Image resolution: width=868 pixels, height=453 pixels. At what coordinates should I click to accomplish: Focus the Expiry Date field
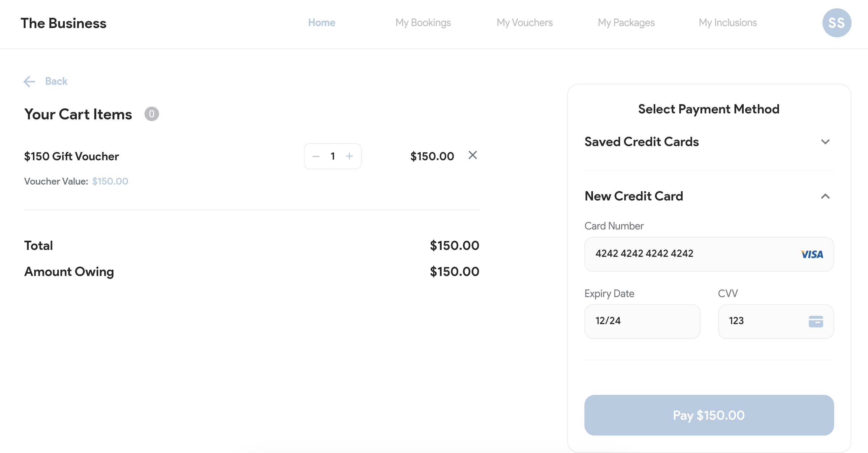pos(642,322)
